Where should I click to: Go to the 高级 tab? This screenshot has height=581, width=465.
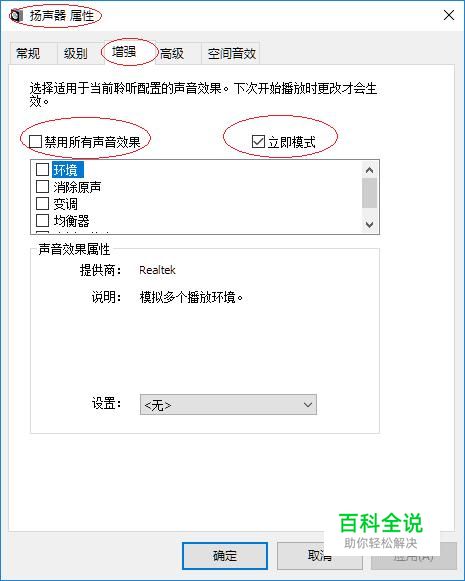pos(174,54)
